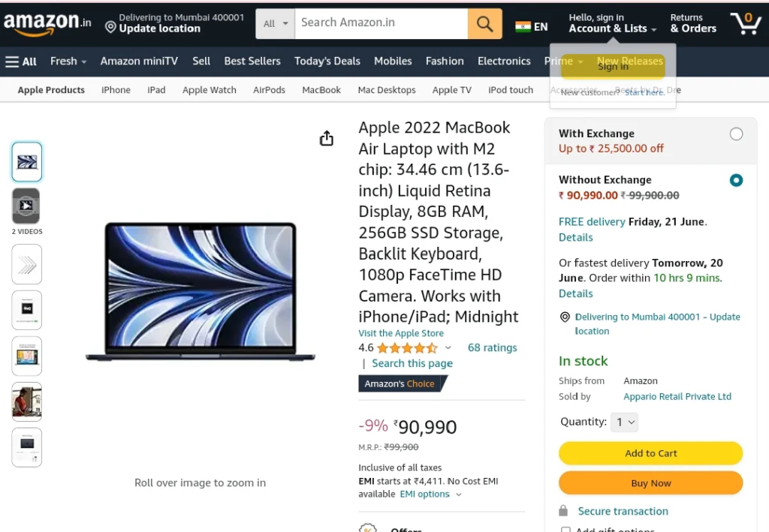Click the Amazon.in logo
Screen dimensions: 769x532
47,23
